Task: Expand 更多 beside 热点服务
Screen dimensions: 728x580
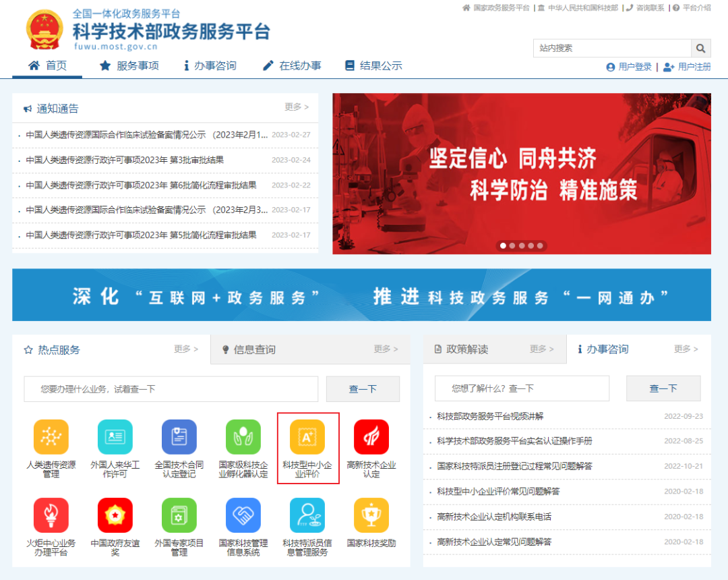Action: coord(186,349)
